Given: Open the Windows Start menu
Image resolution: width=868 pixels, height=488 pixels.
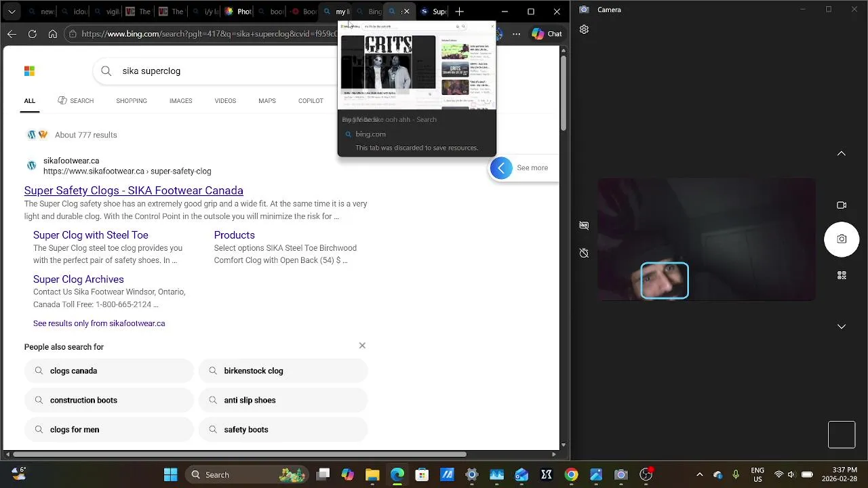Looking at the screenshot, I should pos(170,474).
